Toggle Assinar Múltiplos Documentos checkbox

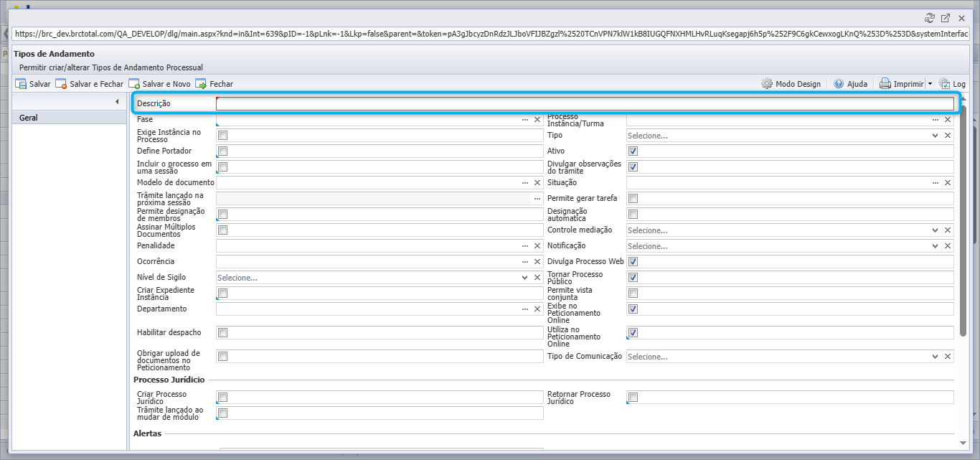223,230
